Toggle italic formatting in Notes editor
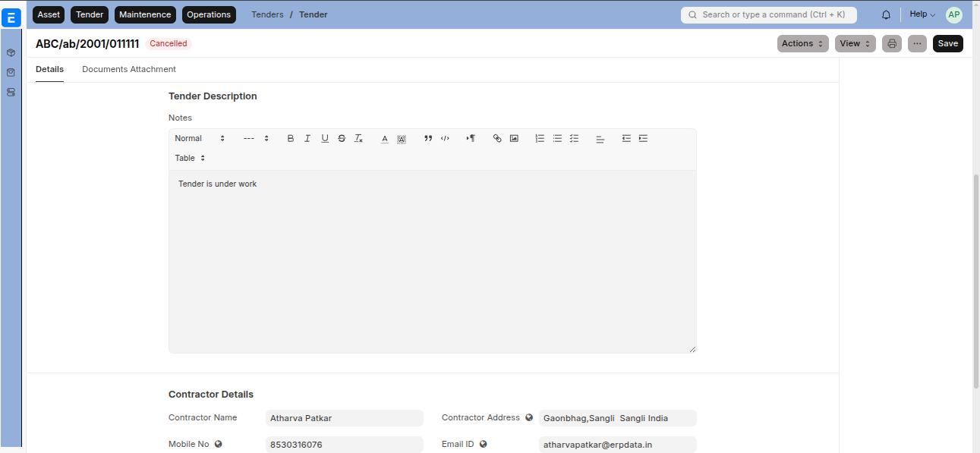The image size is (980, 453). tap(307, 139)
